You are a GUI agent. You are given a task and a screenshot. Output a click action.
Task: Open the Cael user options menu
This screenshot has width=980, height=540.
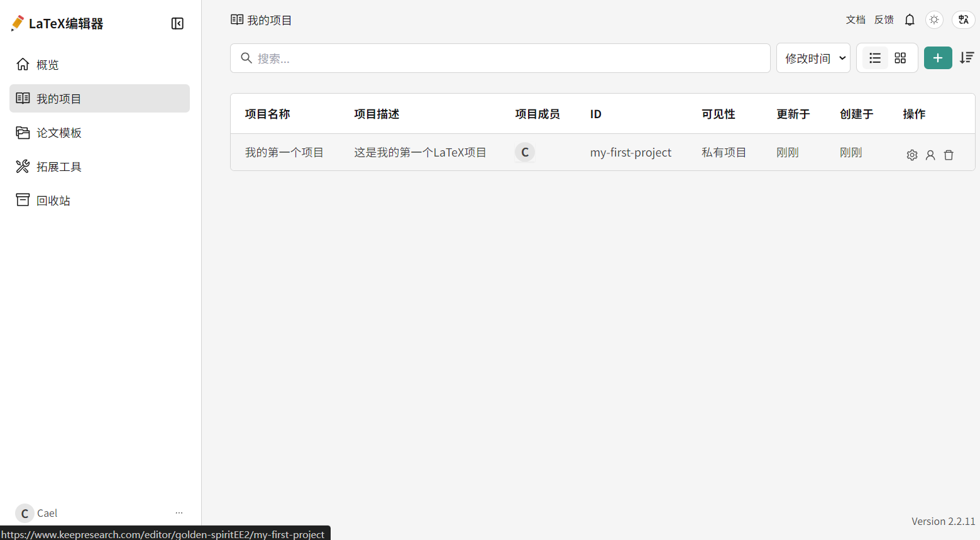tap(179, 513)
